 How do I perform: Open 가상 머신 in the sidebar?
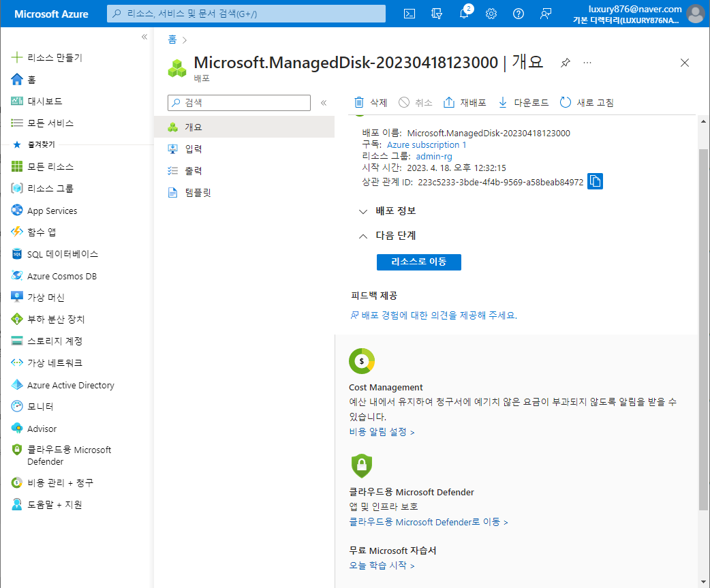tap(37, 297)
